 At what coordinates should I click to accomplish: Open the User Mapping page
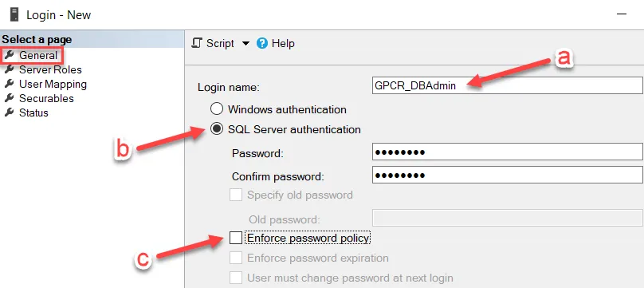53,84
